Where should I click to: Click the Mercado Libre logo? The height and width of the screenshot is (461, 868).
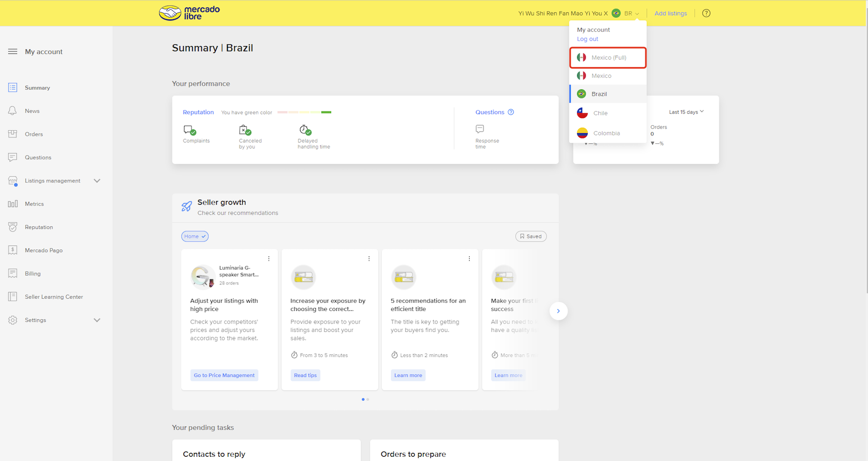(189, 13)
